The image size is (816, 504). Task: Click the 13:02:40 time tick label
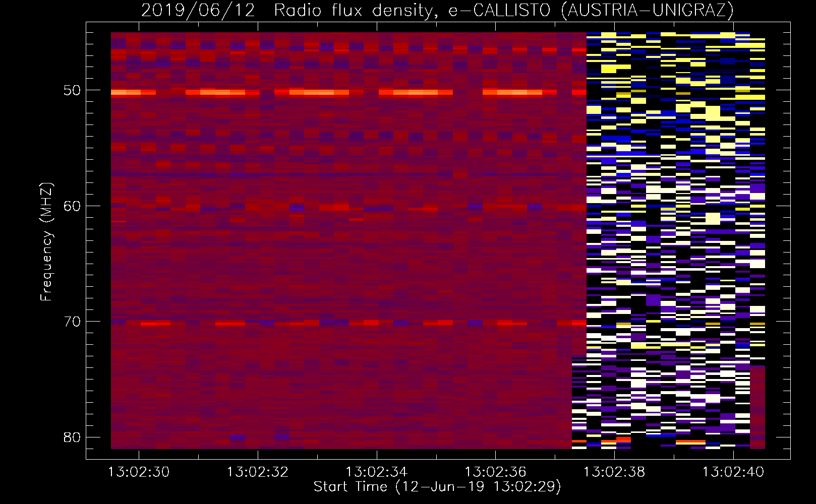pos(733,472)
